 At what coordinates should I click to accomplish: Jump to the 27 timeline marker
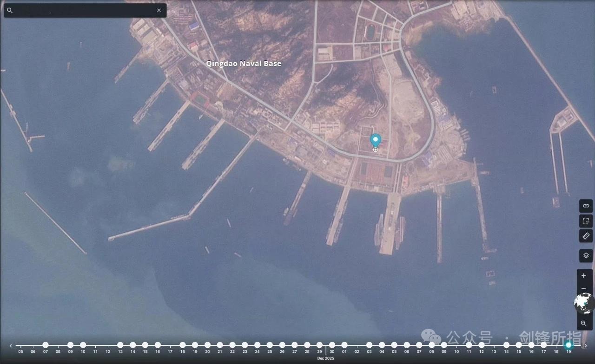[295, 345]
